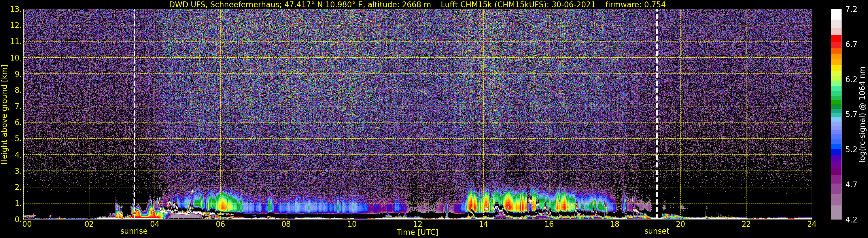This screenshot has width=868, height=238.
Task: Click the colorbar value label '4.7'
Action: point(851,185)
